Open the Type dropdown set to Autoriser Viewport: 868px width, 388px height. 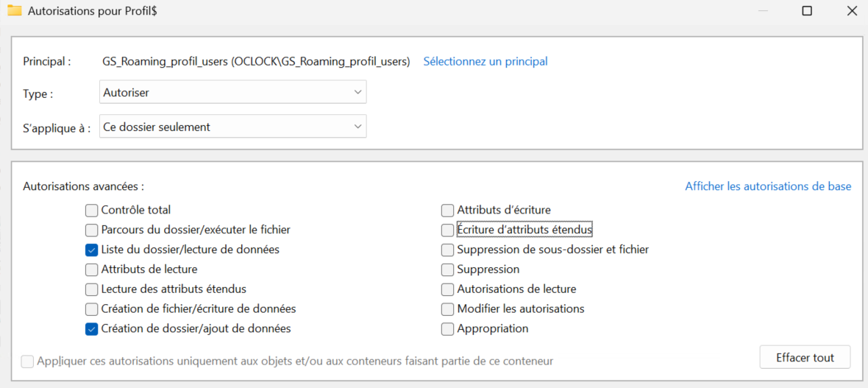[x=232, y=92]
